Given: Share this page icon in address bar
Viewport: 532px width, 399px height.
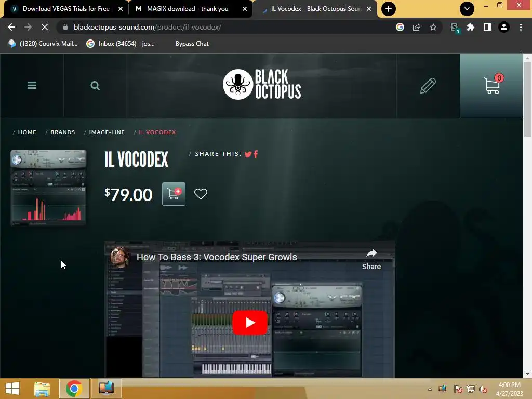Looking at the screenshot, I should pyautogui.click(x=417, y=27).
